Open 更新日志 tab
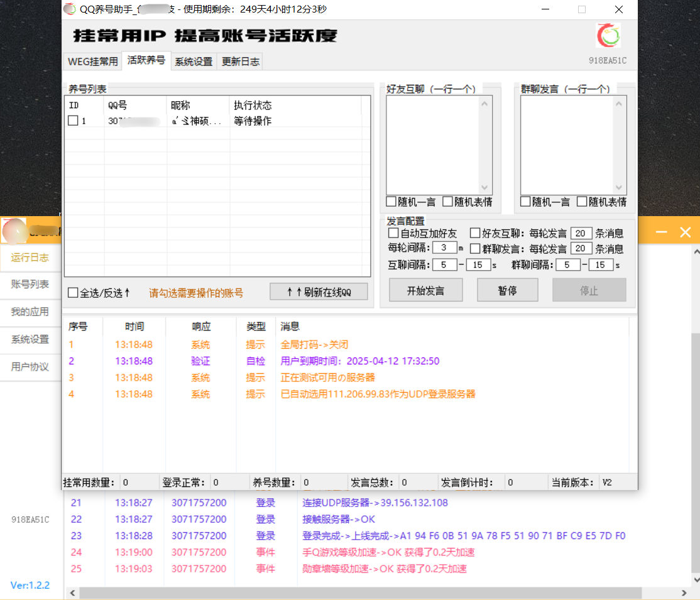Screen dimensions: 700x600 click(x=241, y=62)
